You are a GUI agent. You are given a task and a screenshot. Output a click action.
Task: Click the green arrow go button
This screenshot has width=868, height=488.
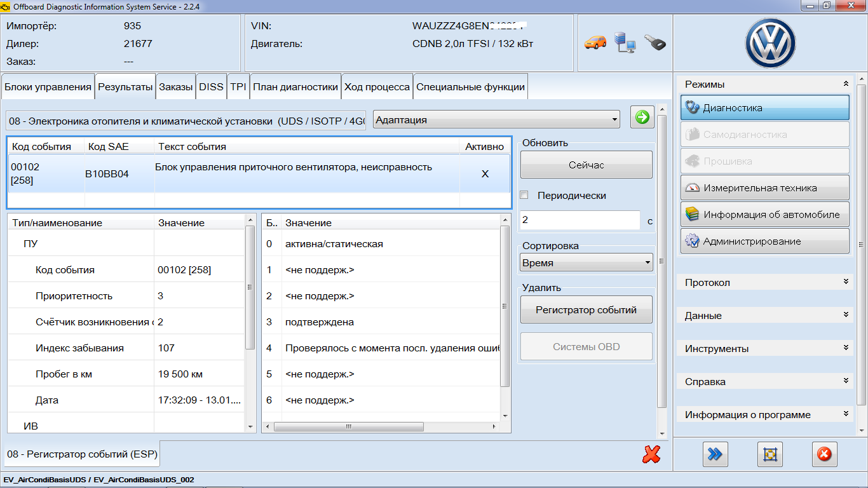[x=642, y=117]
